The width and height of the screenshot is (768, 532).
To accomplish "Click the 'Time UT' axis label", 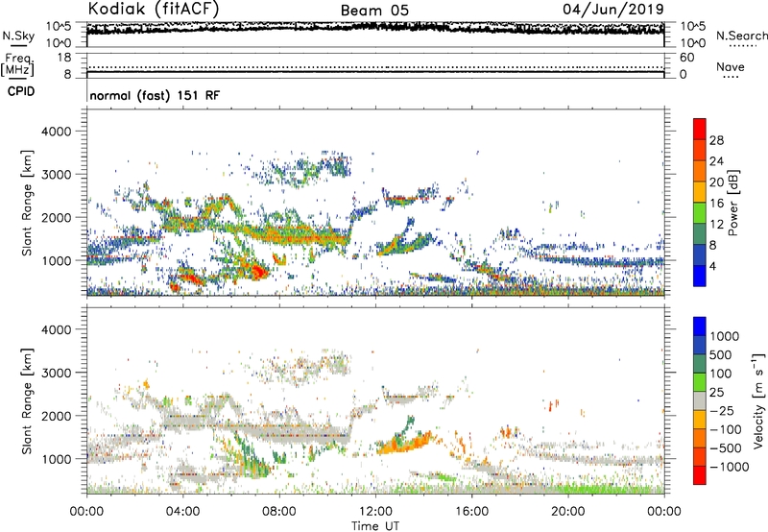I will 375,525.
